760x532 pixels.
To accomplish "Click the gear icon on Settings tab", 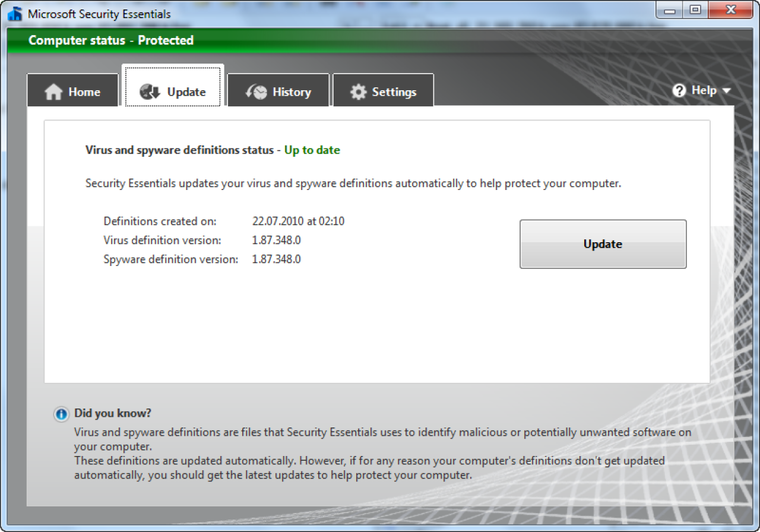I will (359, 92).
